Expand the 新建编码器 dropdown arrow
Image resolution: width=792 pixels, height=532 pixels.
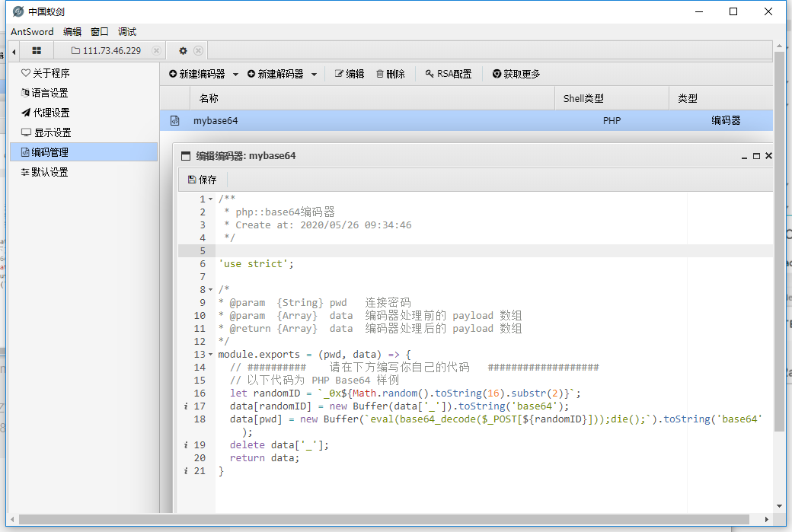(x=235, y=74)
